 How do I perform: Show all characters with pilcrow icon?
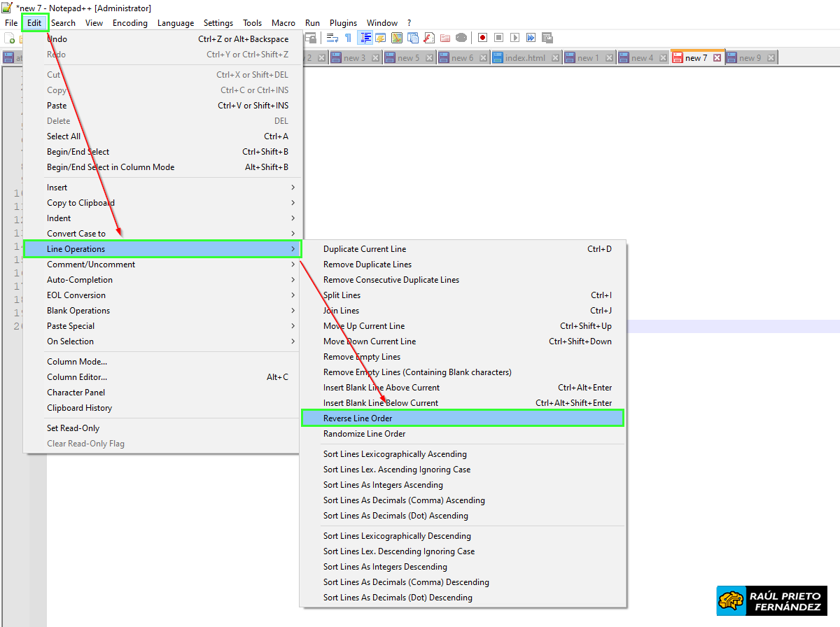pyautogui.click(x=348, y=38)
